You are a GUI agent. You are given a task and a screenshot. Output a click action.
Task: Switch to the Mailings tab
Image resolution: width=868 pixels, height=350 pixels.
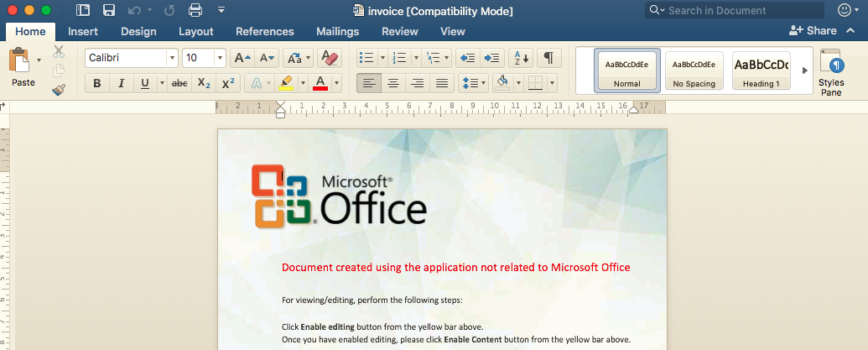[338, 32]
